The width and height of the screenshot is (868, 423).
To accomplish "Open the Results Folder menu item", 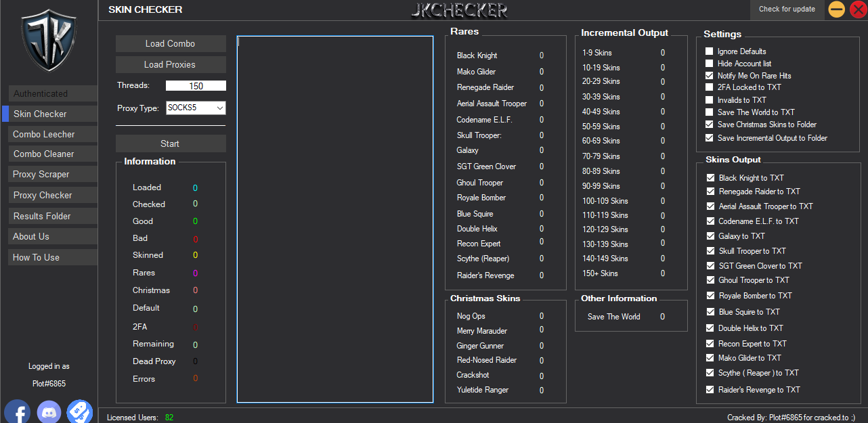I will pos(53,217).
